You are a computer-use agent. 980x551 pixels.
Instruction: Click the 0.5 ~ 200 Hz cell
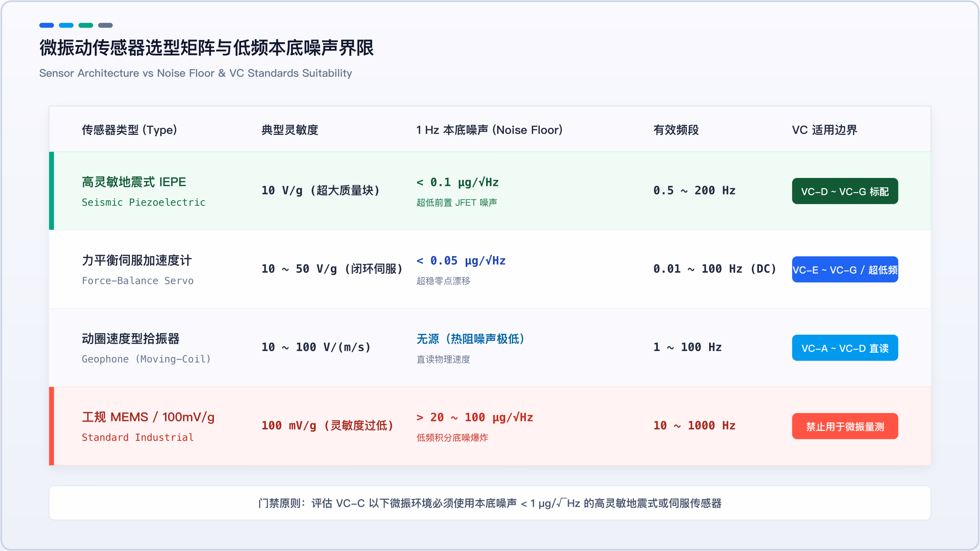[694, 190]
